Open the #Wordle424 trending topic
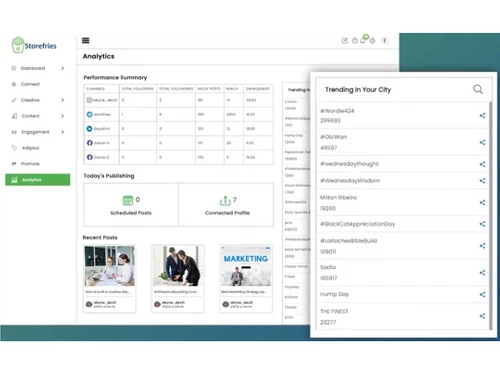This screenshot has height=375, width=500. (337, 111)
